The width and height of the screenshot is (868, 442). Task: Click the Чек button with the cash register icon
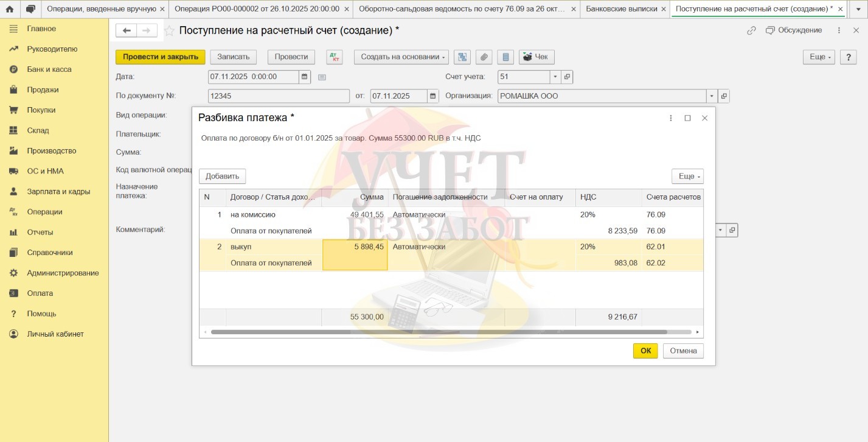[x=536, y=57]
